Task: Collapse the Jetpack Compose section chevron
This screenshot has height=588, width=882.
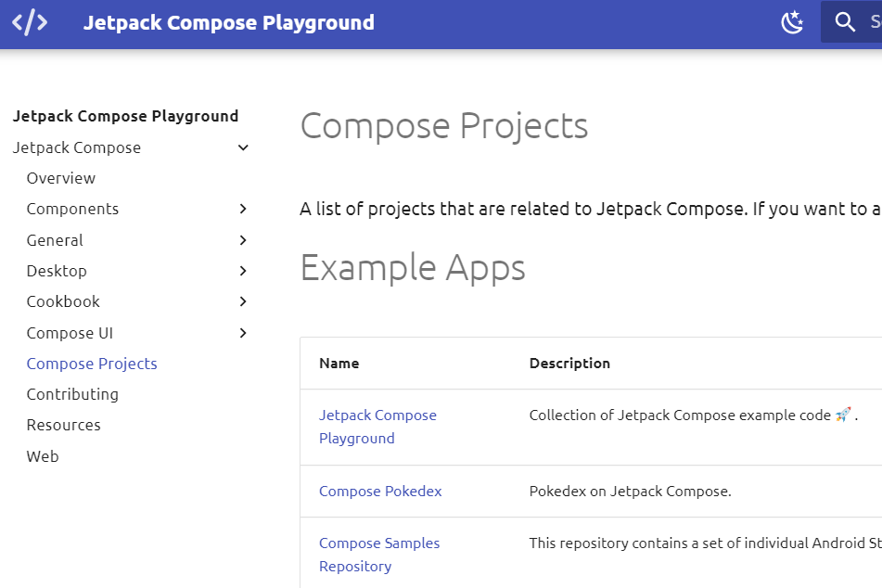Action: [x=243, y=148]
